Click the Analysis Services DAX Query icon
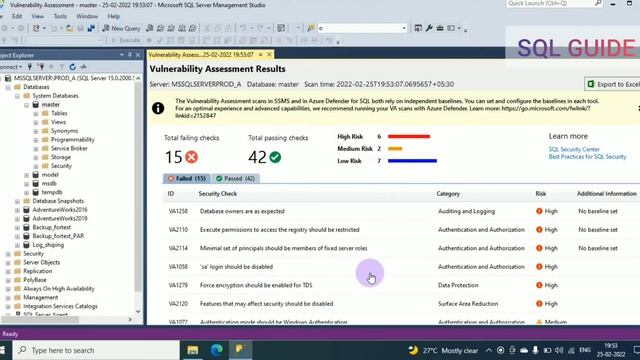This screenshot has width=640, height=360. coord(192,28)
